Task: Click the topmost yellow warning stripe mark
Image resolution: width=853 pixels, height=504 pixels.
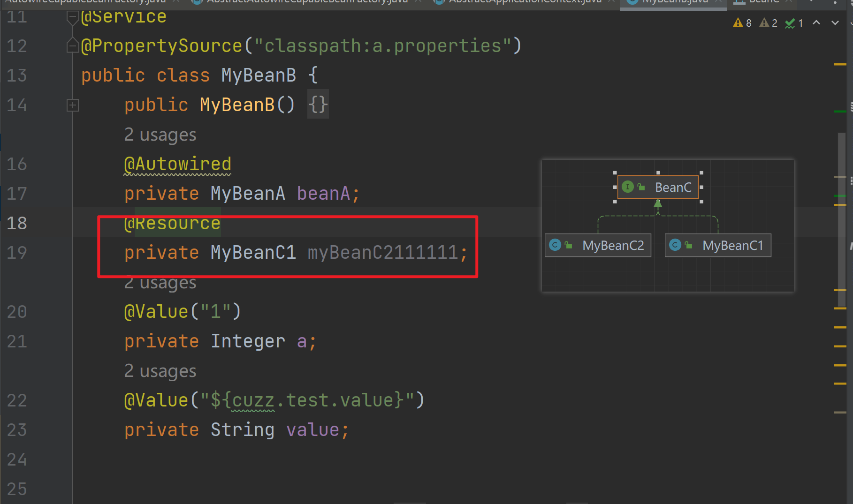Action: click(x=840, y=64)
